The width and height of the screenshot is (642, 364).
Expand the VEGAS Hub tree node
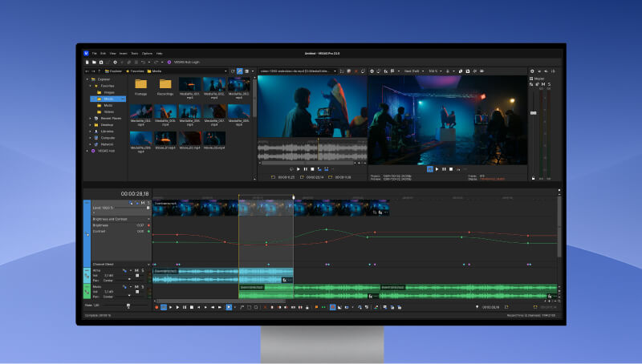87,151
